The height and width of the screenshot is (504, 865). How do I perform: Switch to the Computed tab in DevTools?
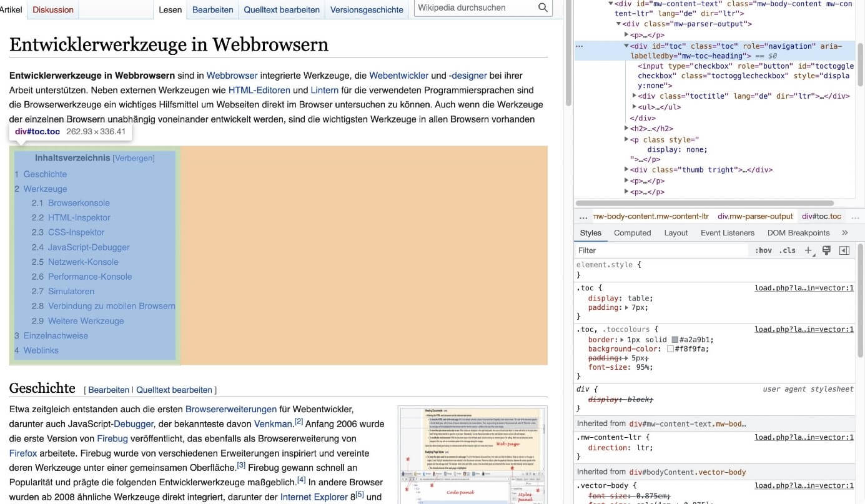[632, 232]
